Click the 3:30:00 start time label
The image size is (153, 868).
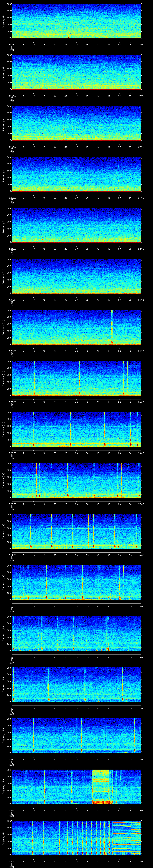[x=12, y=708]
